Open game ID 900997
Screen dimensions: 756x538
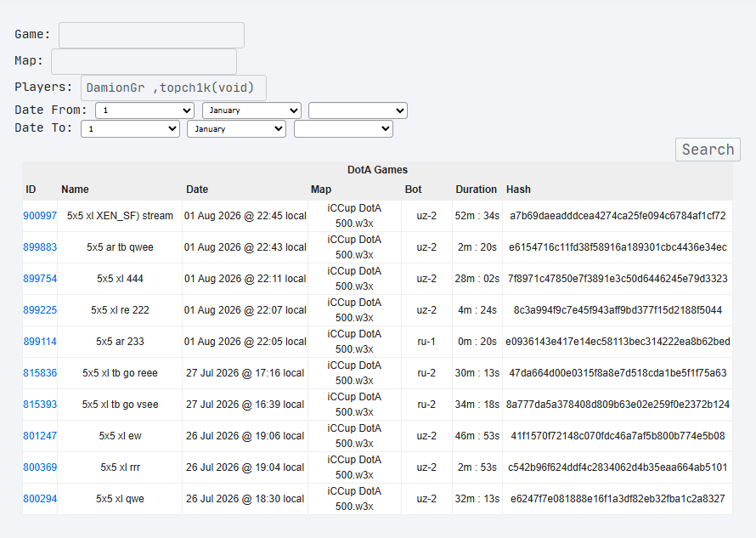(x=40, y=216)
